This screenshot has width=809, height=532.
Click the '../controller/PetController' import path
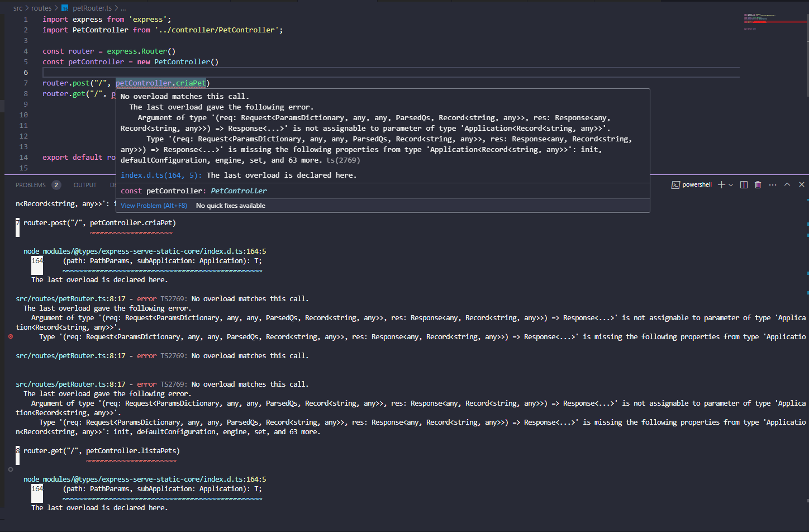coord(217,30)
